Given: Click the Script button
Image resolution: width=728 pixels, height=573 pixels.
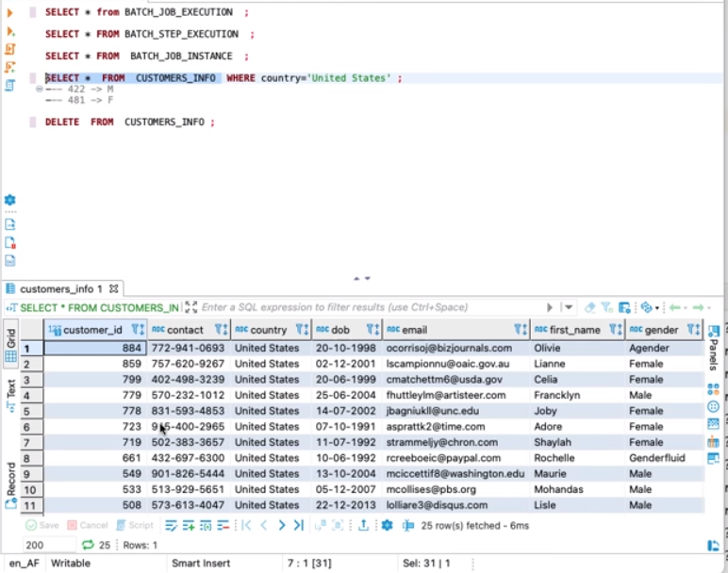Looking at the screenshot, I should [x=135, y=525].
